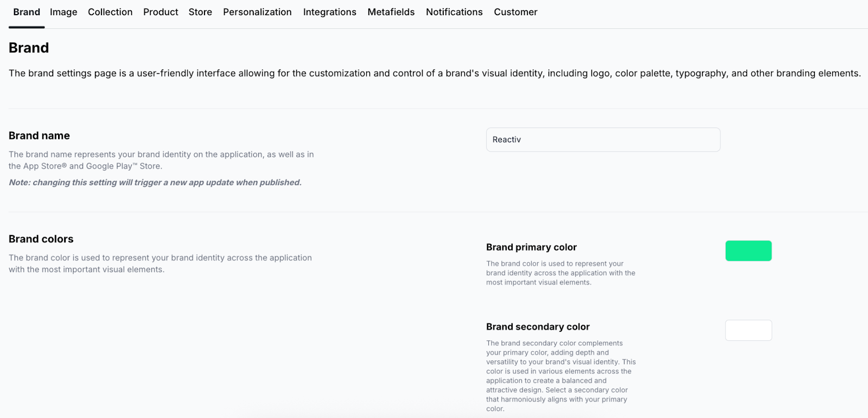Select the Customer tab
The image size is (868, 418).
coord(515,12)
